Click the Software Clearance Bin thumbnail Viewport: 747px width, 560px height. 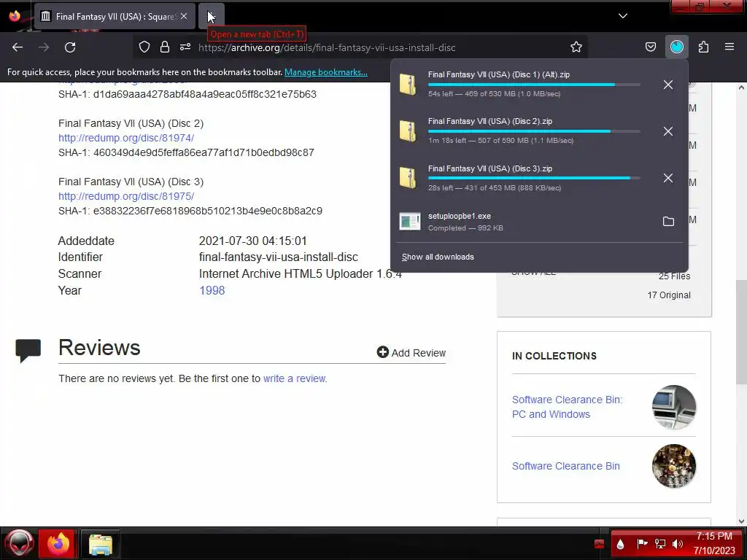pyautogui.click(x=673, y=466)
